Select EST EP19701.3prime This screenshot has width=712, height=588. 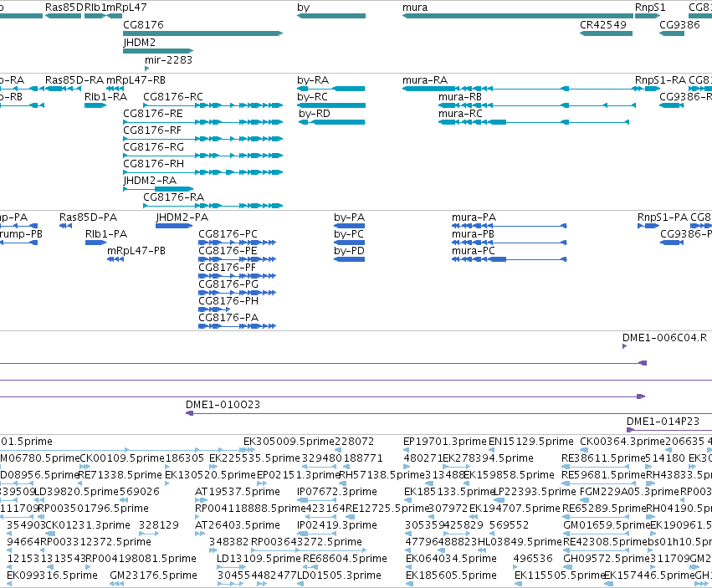point(444,442)
